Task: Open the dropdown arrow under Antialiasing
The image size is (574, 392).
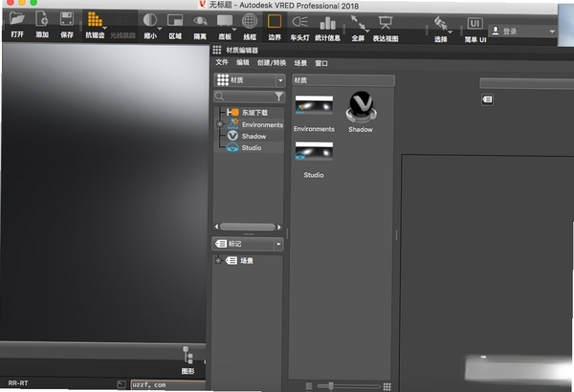Action: [104, 28]
